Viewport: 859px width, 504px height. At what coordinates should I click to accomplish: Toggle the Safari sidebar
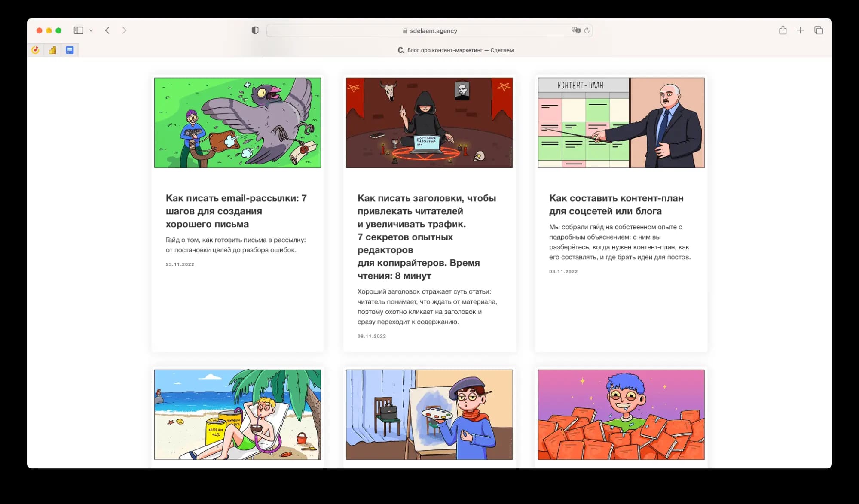[78, 30]
